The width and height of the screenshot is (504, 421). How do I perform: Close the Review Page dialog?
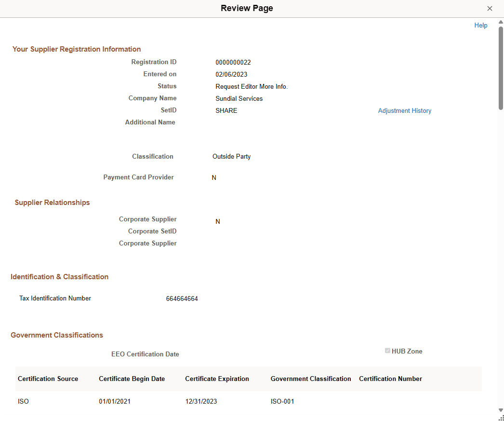pyautogui.click(x=490, y=8)
